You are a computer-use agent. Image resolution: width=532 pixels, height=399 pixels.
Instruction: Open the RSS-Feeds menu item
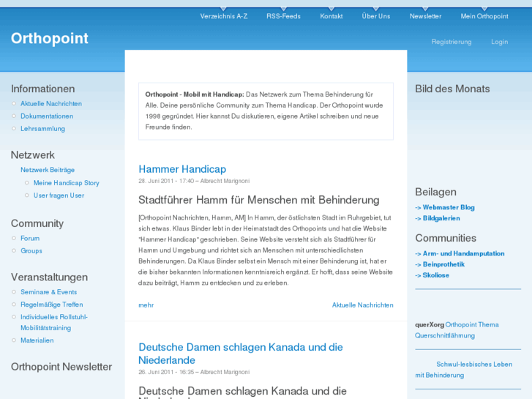click(283, 16)
